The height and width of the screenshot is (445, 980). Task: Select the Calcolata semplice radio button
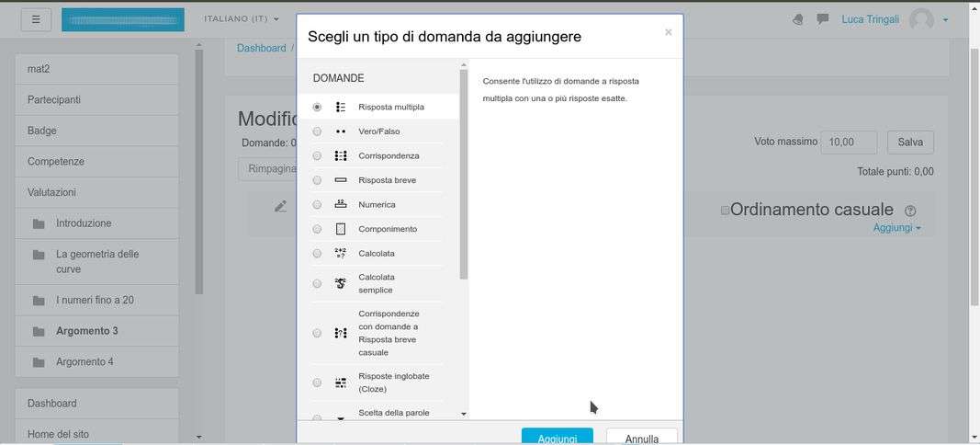(317, 283)
